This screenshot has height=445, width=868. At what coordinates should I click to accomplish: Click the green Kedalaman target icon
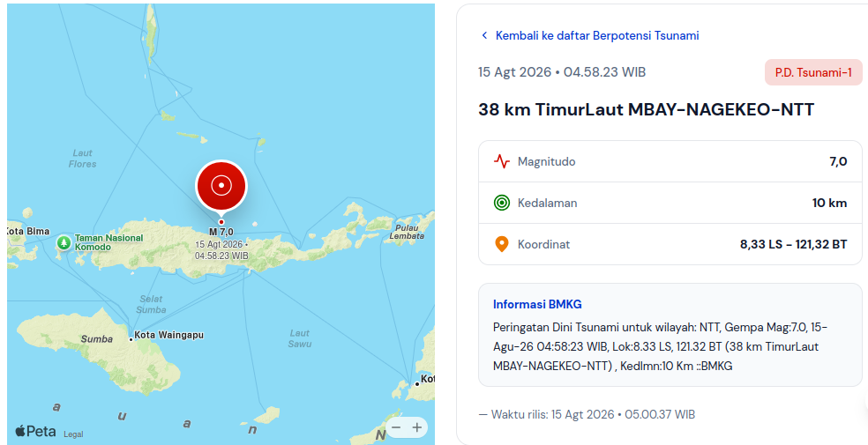[502, 203]
